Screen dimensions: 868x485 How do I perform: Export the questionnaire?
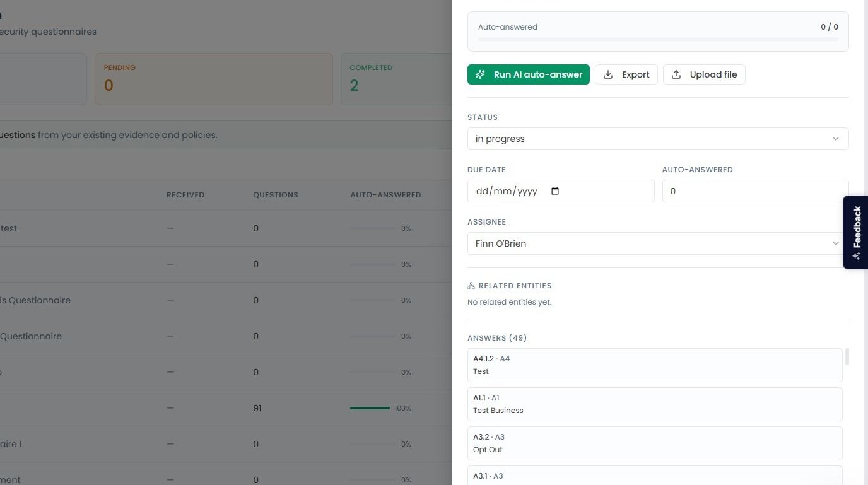click(626, 74)
